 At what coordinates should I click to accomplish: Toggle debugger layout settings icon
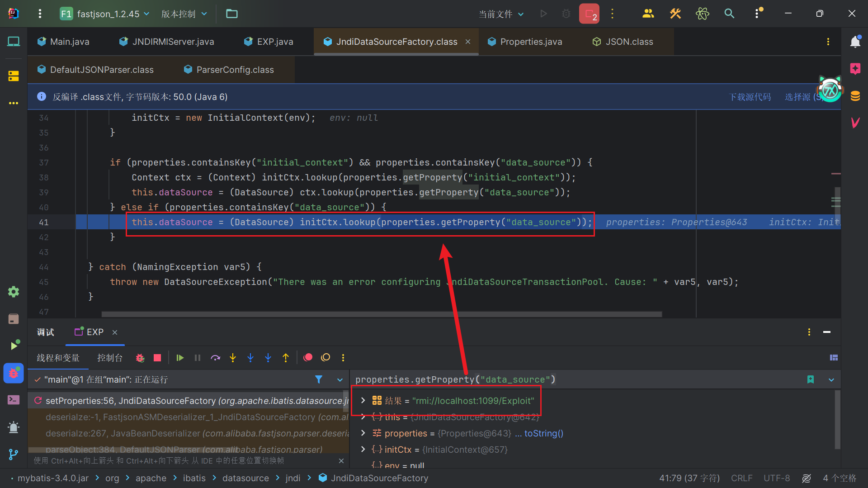(834, 358)
